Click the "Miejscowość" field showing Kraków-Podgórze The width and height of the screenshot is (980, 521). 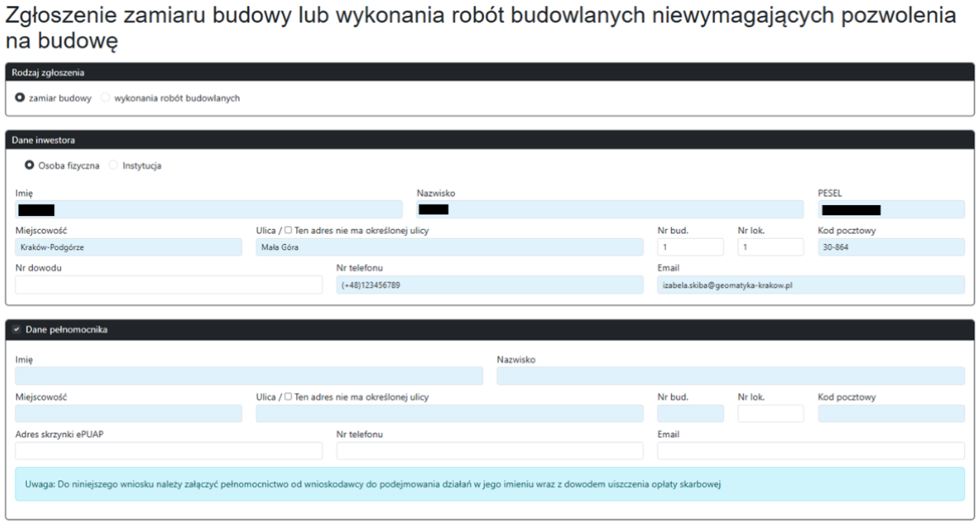(127, 247)
